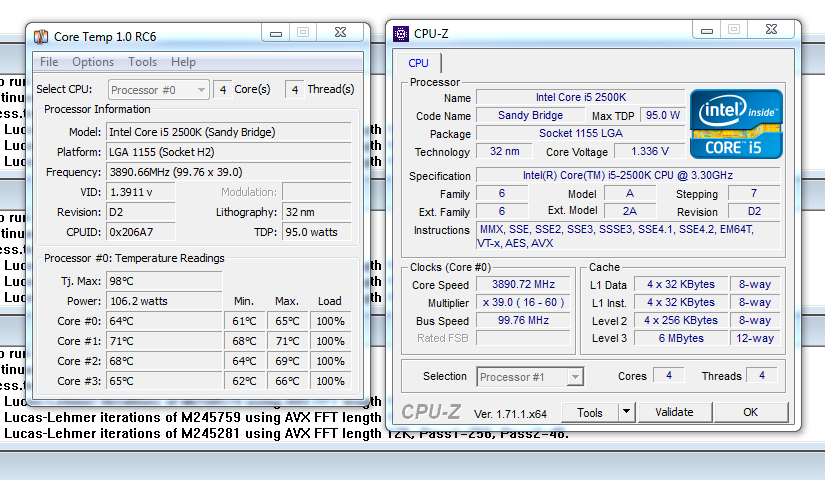Click Core #0 current temperature 64°C
The width and height of the screenshot is (825, 480).
(x=164, y=321)
